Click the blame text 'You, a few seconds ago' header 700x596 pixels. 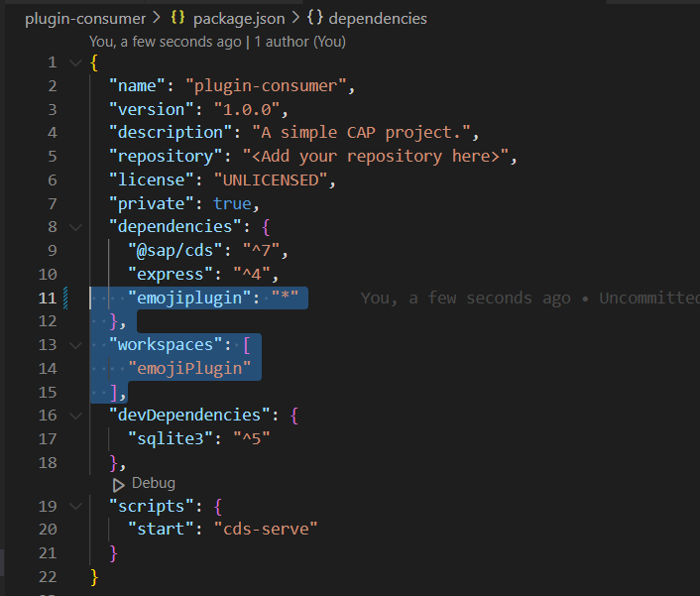166,42
